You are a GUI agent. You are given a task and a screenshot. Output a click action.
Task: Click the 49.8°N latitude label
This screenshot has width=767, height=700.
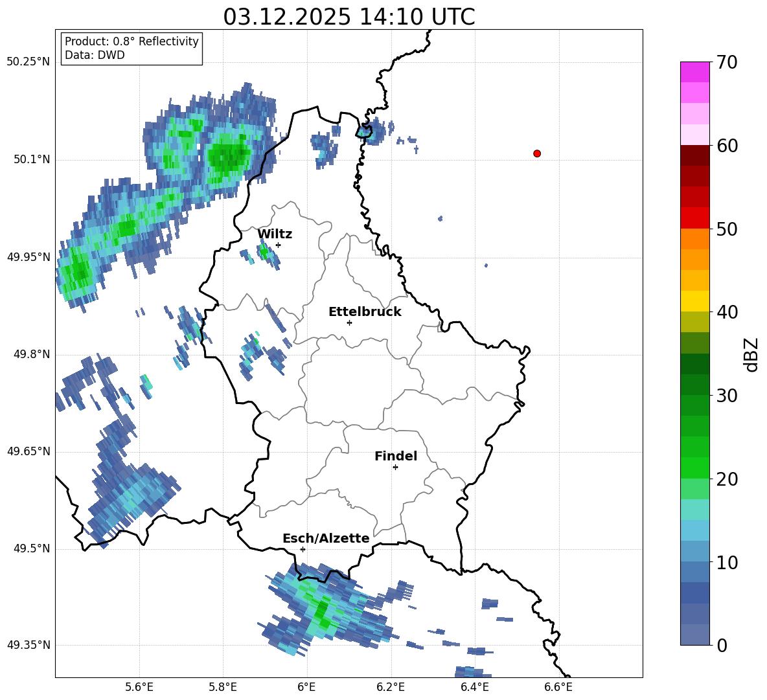point(32,354)
